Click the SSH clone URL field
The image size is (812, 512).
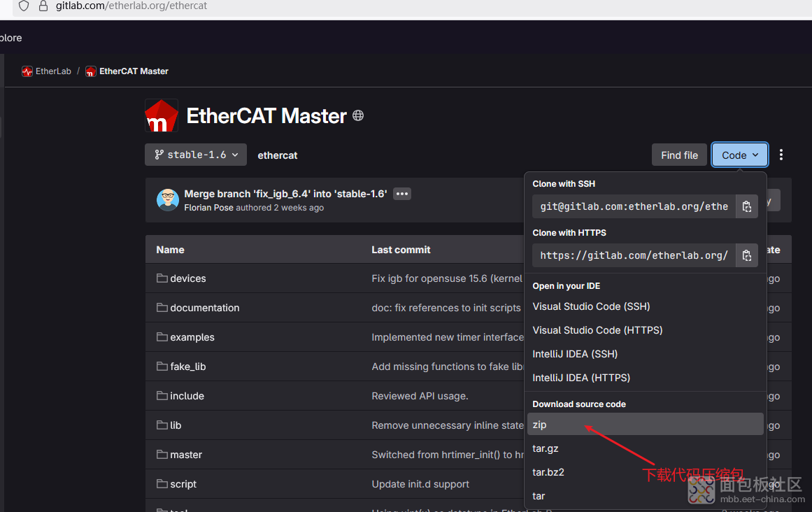coord(634,206)
